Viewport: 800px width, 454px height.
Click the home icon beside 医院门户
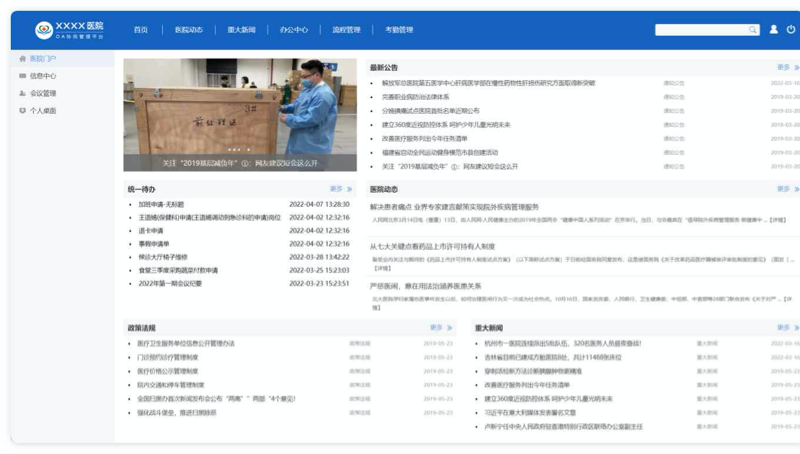coord(23,59)
